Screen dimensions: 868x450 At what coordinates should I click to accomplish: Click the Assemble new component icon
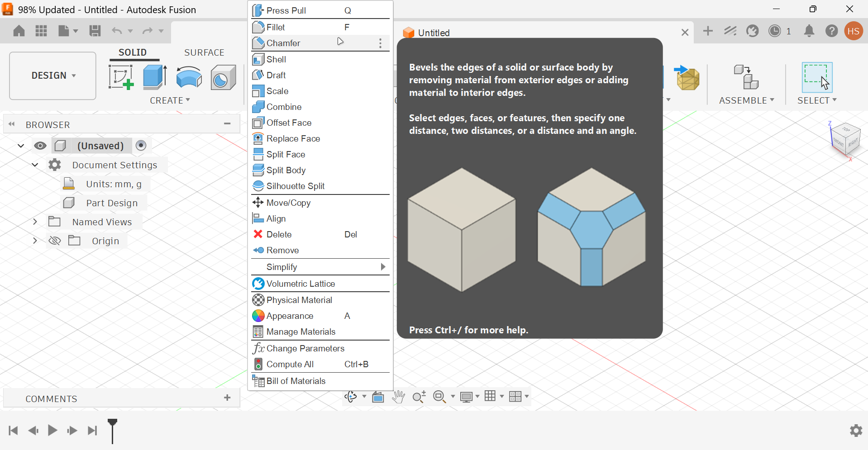[746, 77]
